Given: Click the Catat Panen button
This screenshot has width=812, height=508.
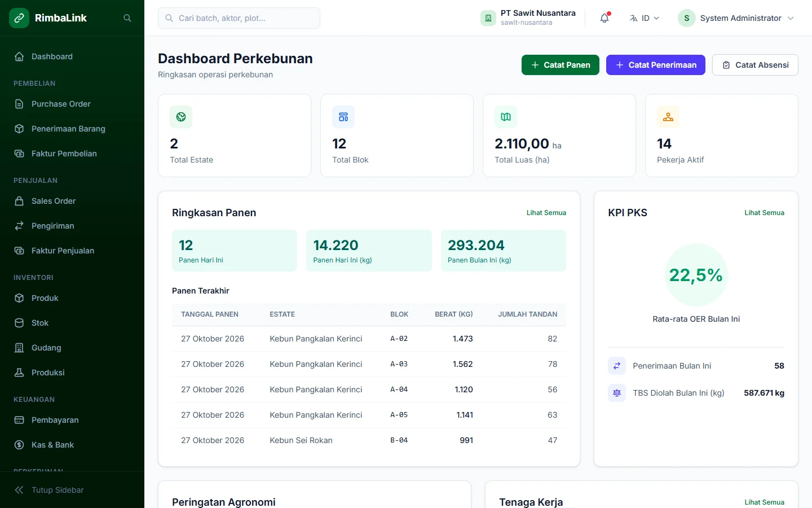Looking at the screenshot, I should pos(561,65).
